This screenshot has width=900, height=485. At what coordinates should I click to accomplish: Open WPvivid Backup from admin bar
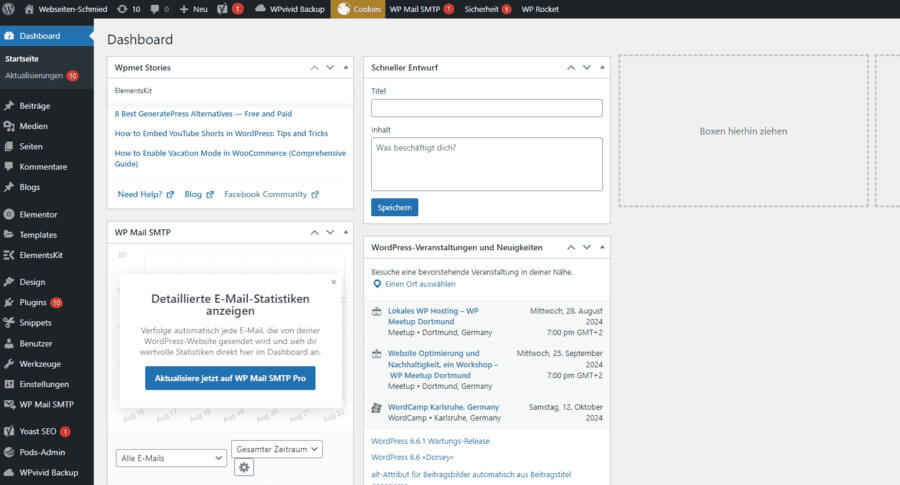[290, 9]
